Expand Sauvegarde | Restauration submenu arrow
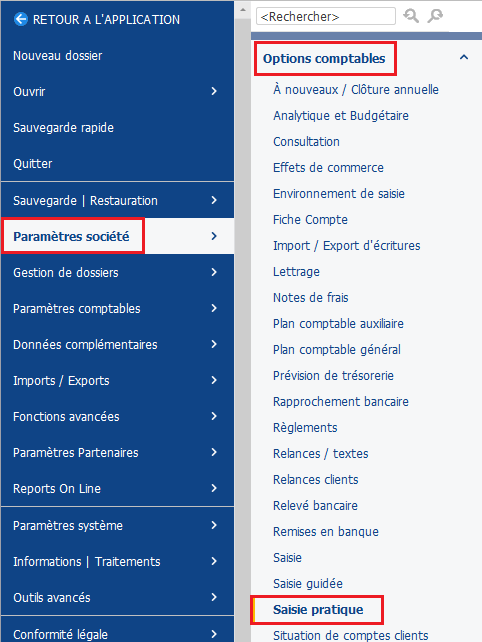This screenshot has width=482, height=642. tap(214, 200)
